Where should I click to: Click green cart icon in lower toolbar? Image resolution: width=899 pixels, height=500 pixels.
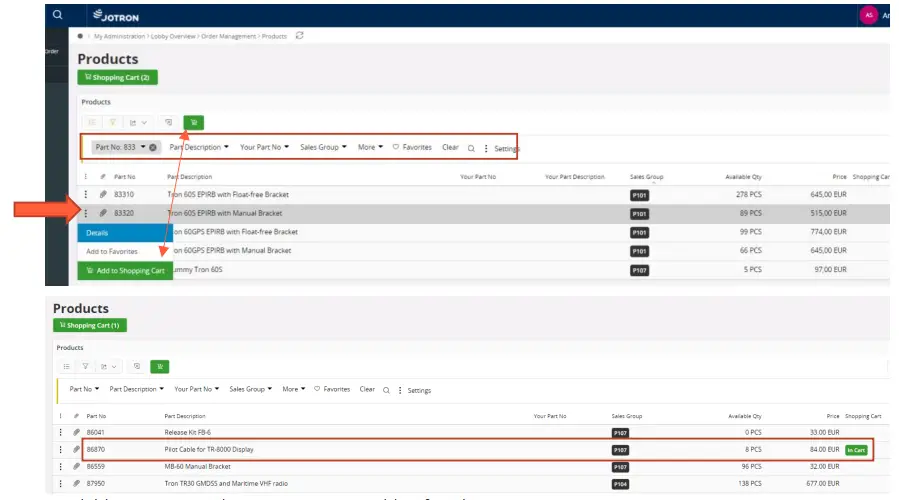click(x=160, y=366)
